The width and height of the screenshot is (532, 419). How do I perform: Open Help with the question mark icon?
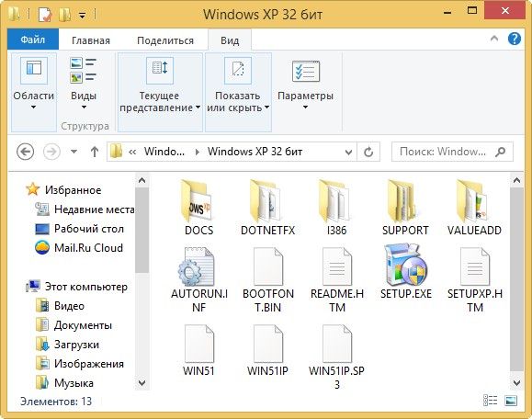pos(515,39)
